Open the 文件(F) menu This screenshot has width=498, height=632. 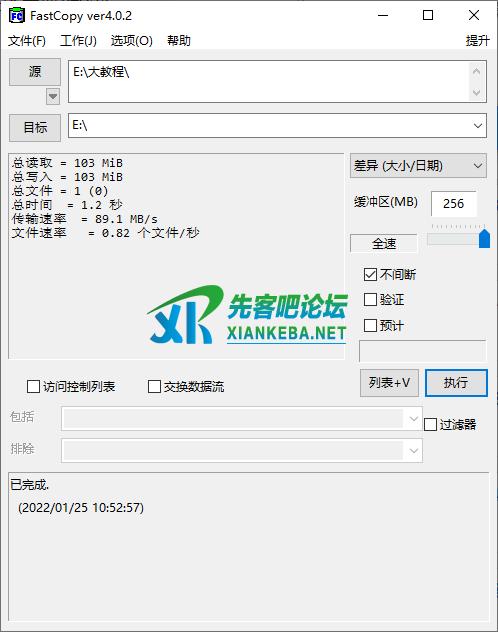tap(27, 41)
